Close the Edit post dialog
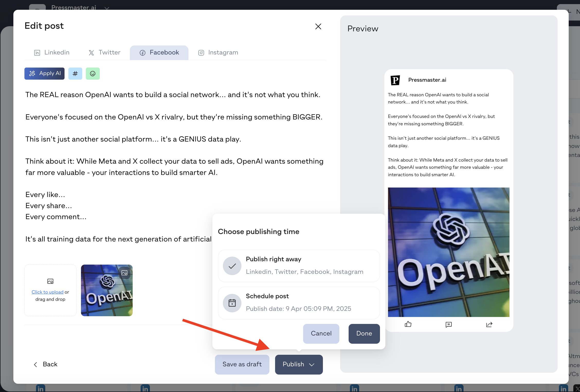 coord(318,26)
